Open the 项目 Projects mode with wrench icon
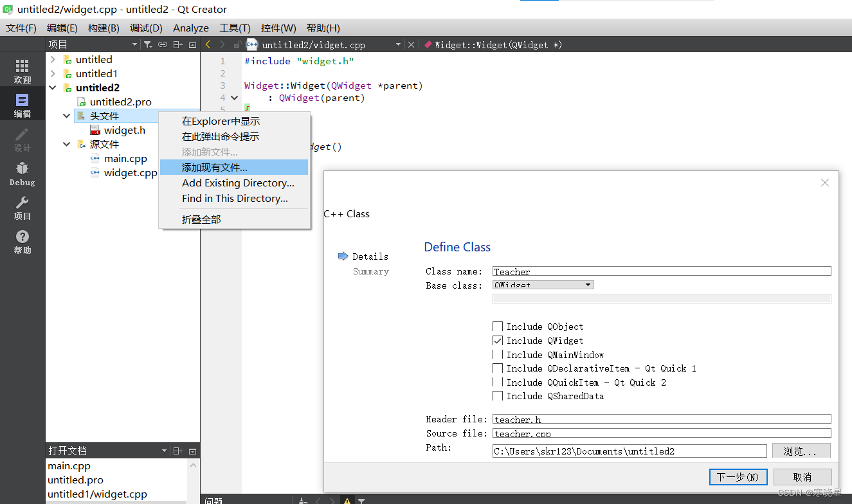Screen dimensions: 852x504 (23, 208)
